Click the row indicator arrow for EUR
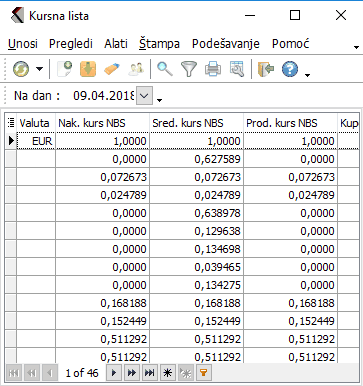This screenshot has width=363, height=386. [11, 141]
